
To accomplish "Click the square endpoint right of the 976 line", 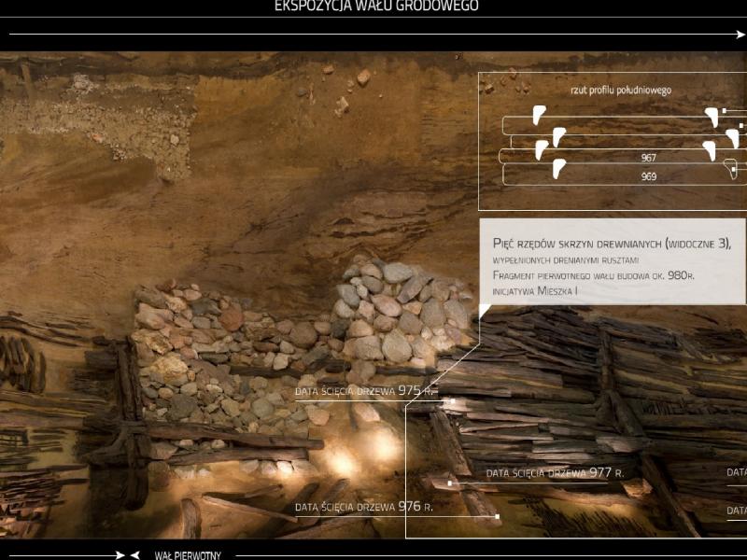I will (497, 516).
